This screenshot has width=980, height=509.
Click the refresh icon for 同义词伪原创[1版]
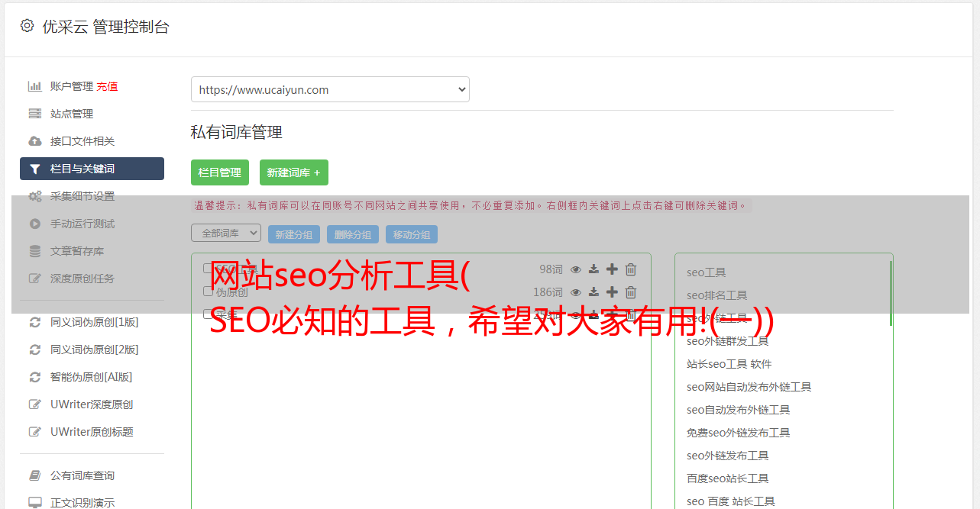coord(34,322)
